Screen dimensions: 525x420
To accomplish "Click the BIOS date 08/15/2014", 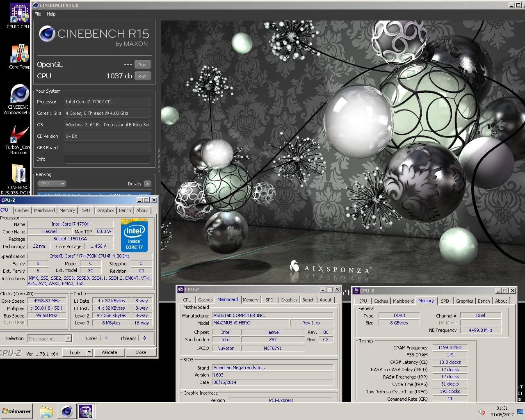I will pyautogui.click(x=273, y=382).
